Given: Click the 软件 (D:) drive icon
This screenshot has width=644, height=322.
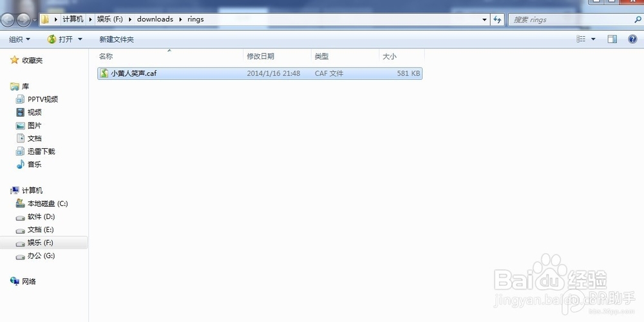Looking at the screenshot, I should (20, 217).
